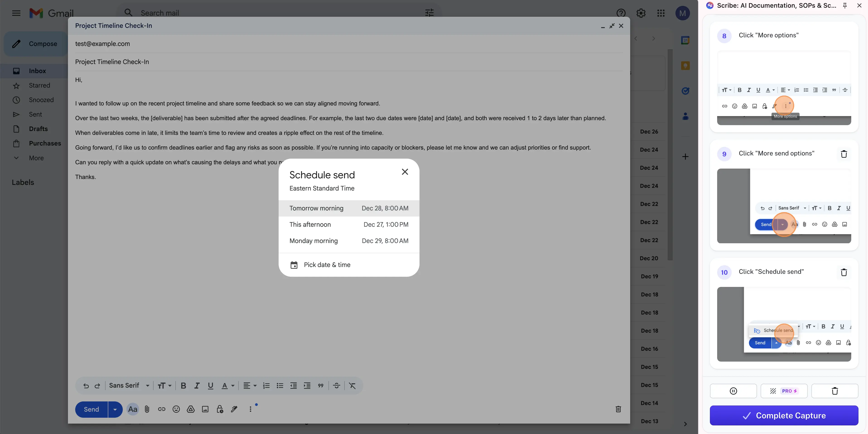Viewport: 868px width, 434px height.
Task: Discard draft with the trash icon
Action: click(618, 409)
